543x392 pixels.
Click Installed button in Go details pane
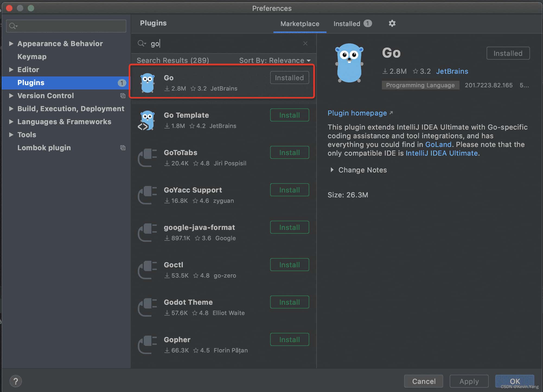pyautogui.click(x=508, y=53)
